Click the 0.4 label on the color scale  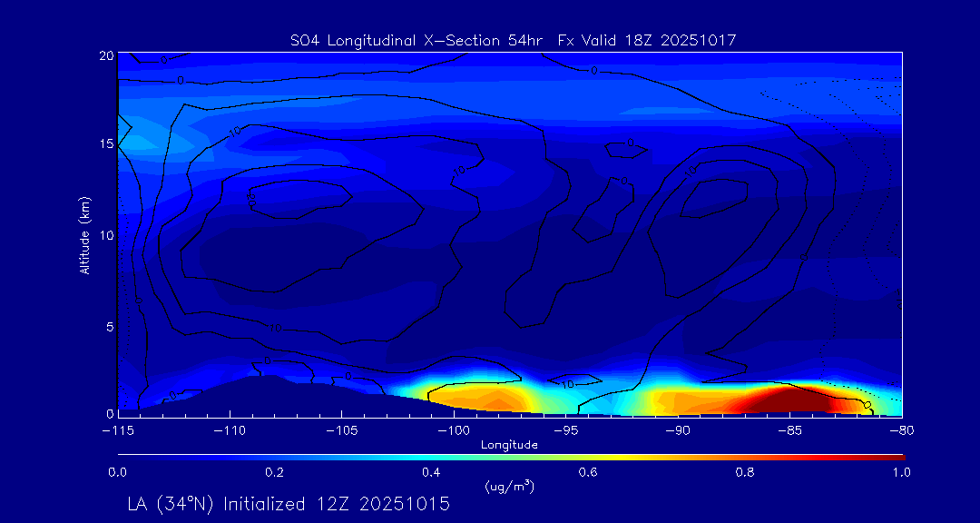coord(431,472)
